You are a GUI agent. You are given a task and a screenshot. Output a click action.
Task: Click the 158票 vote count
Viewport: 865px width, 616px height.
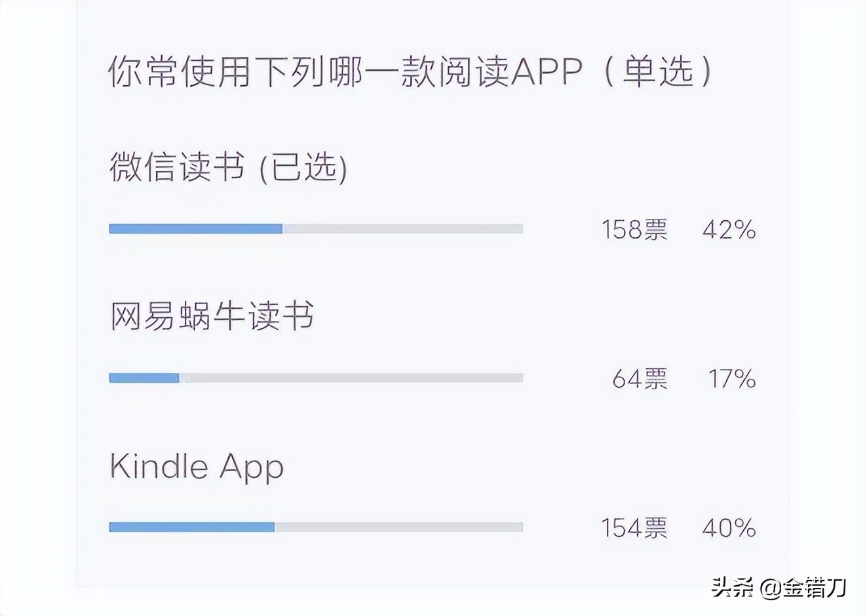coord(634,230)
